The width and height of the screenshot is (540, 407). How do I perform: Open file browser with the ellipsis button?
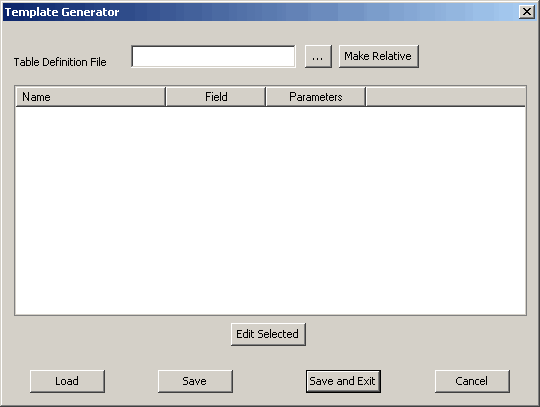click(x=318, y=56)
